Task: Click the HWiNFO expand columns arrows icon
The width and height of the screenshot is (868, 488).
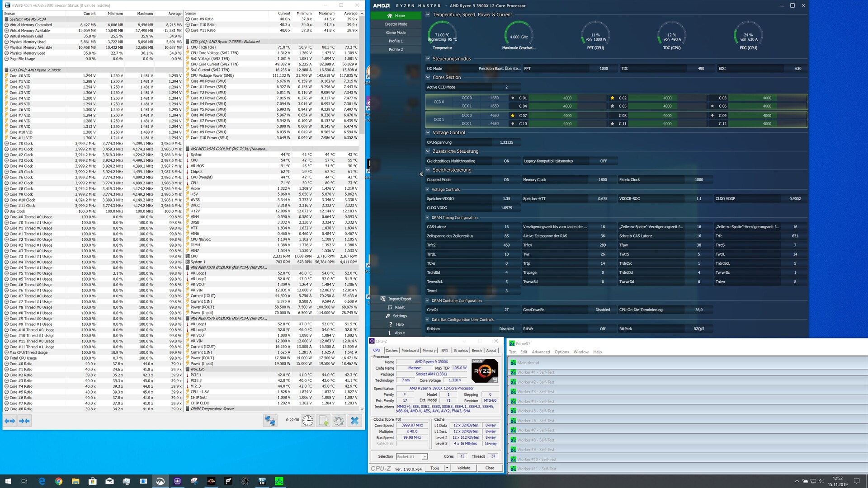Action: [10, 421]
